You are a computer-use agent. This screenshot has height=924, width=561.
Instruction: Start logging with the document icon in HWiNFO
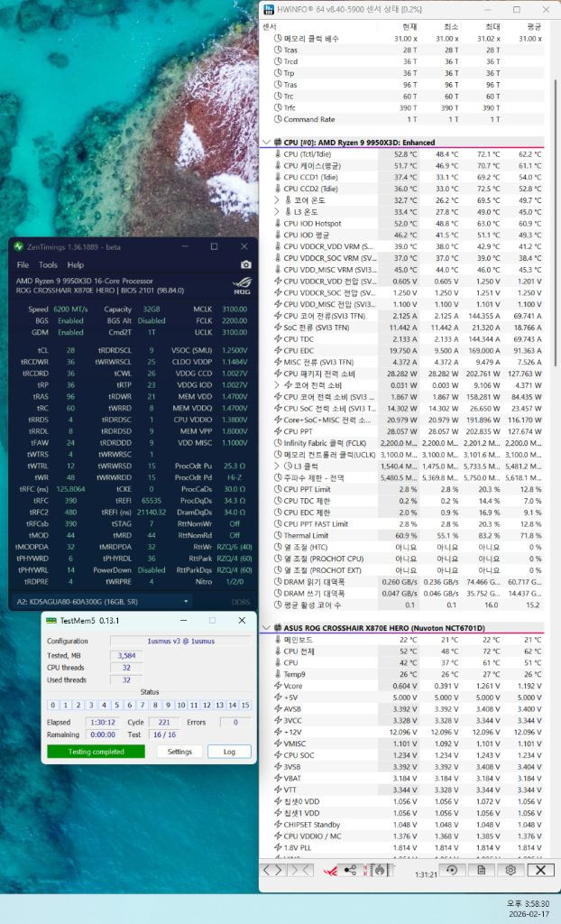pyautogui.click(x=482, y=870)
